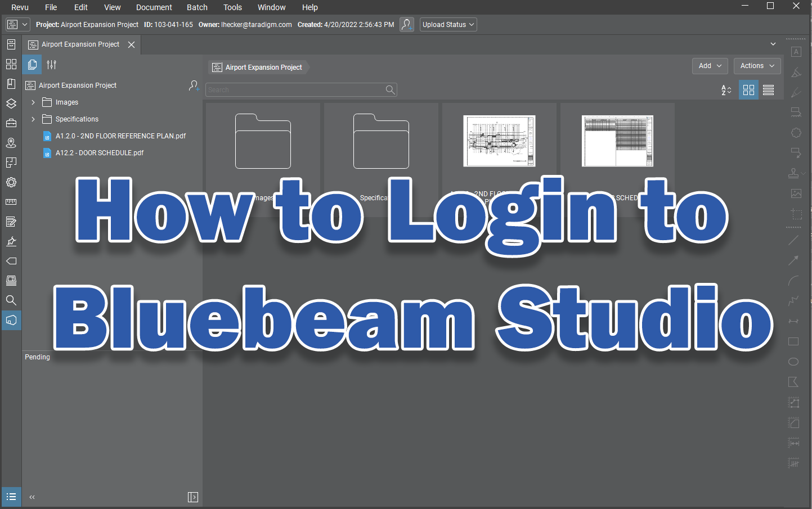This screenshot has width=812, height=509.
Task: Show the Project files view icon
Action: [32, 65]
